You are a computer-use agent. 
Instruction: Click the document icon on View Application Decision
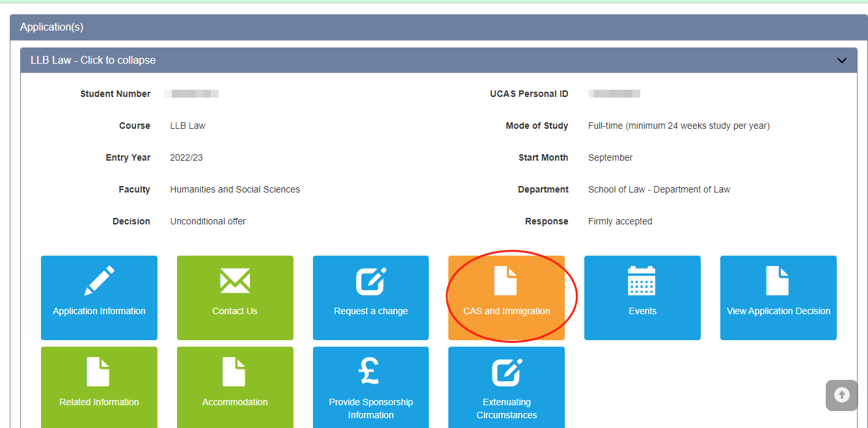click(x=778, y=281)
